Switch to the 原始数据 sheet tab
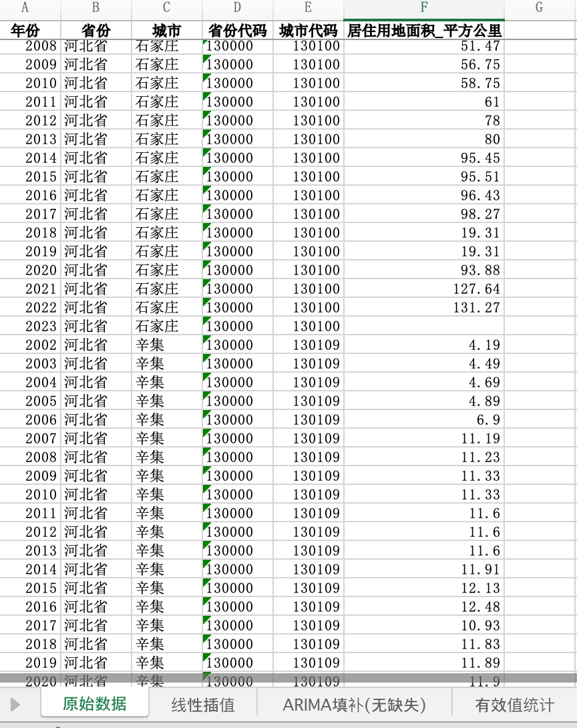 point(95,704)
